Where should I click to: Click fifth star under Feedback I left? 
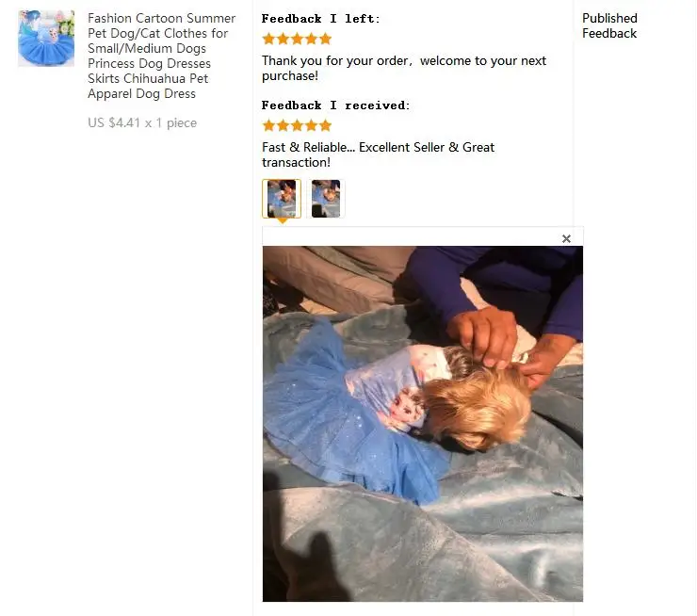(325, 39)
